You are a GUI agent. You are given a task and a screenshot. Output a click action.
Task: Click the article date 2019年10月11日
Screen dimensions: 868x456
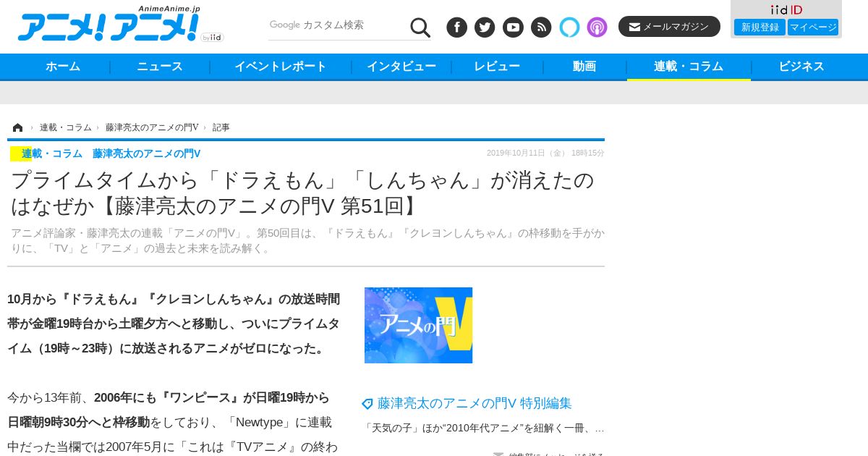545,153
